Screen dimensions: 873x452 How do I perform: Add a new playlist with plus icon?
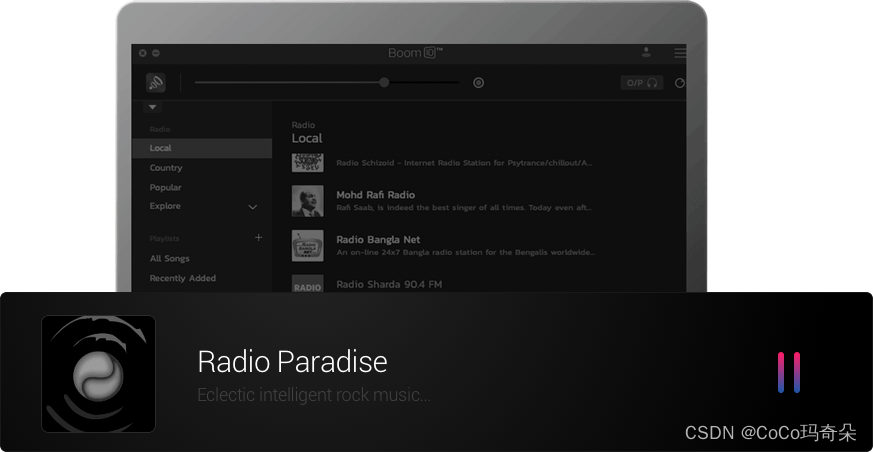pos(258,238)
